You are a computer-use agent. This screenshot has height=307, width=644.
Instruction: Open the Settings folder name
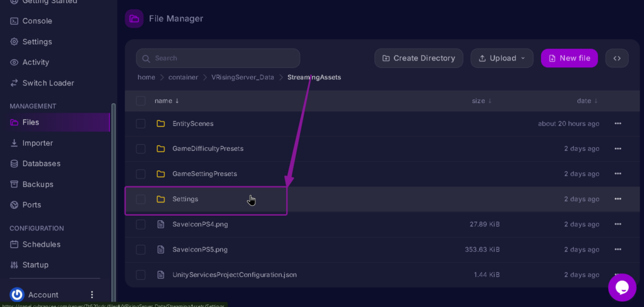tap(186, 199)
